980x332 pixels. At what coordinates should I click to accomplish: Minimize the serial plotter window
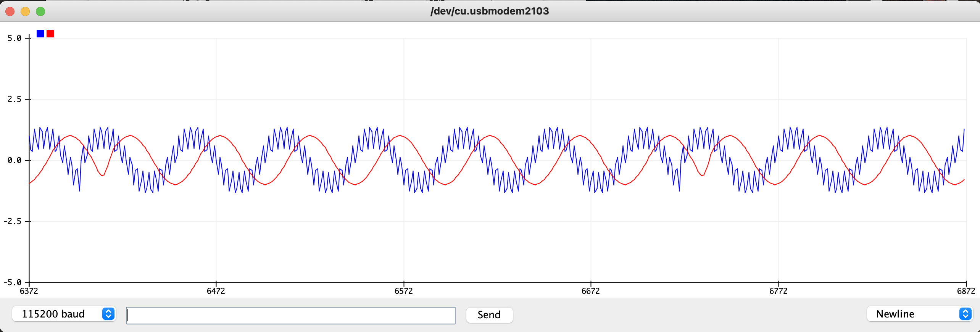[x=25, y=11]
